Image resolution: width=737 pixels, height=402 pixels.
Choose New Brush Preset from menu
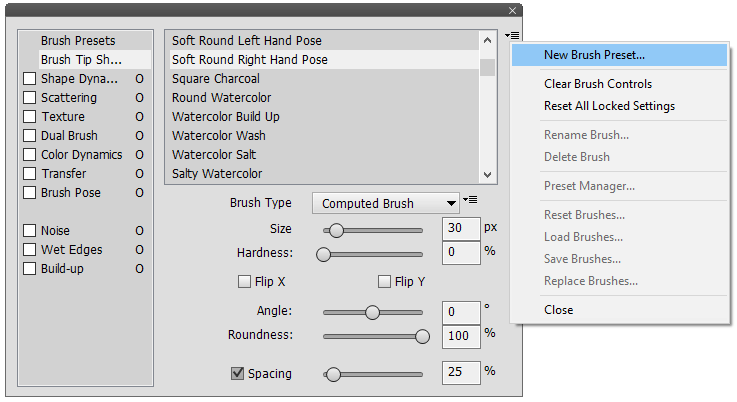(594, 55)
